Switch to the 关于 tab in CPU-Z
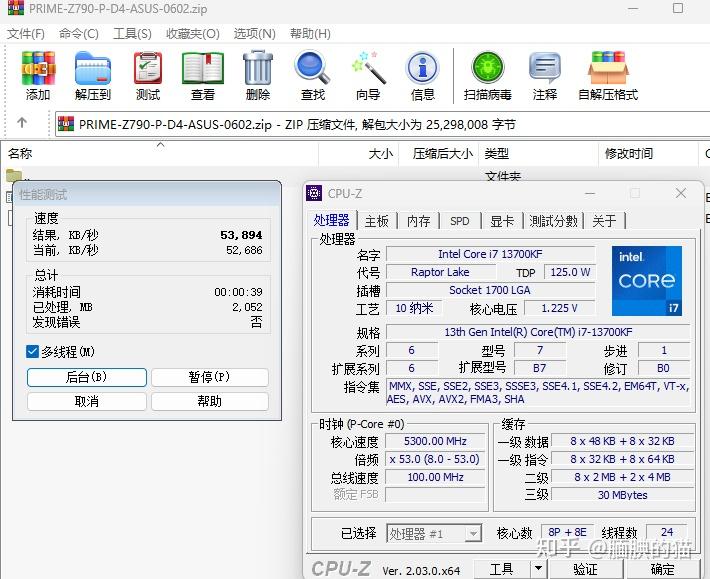The image size is (710, 579). pyautogui.click(x=604, y=221)
